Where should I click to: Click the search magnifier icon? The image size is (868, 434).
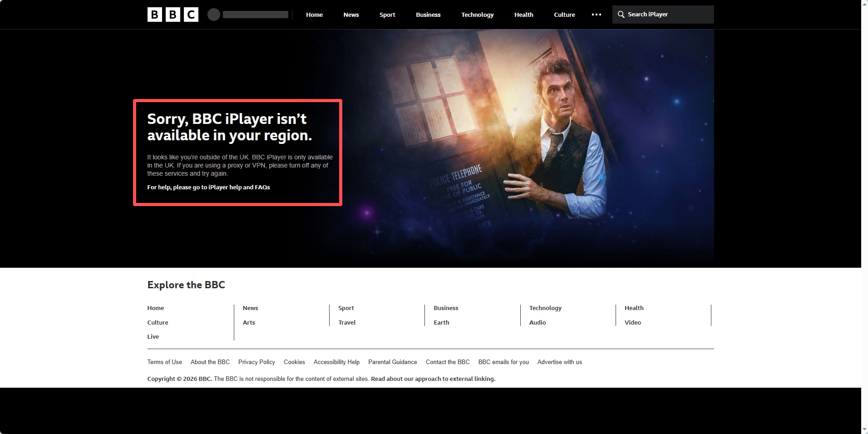tap(621, 15)
